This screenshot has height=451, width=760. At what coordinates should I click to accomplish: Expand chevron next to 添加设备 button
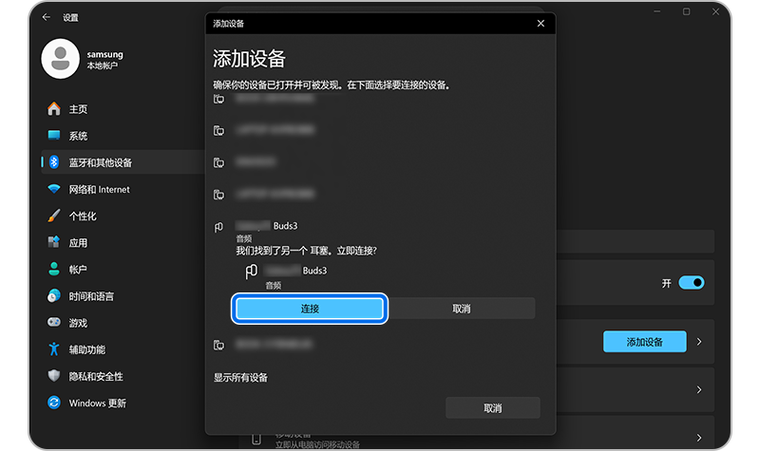click(699, 342)
